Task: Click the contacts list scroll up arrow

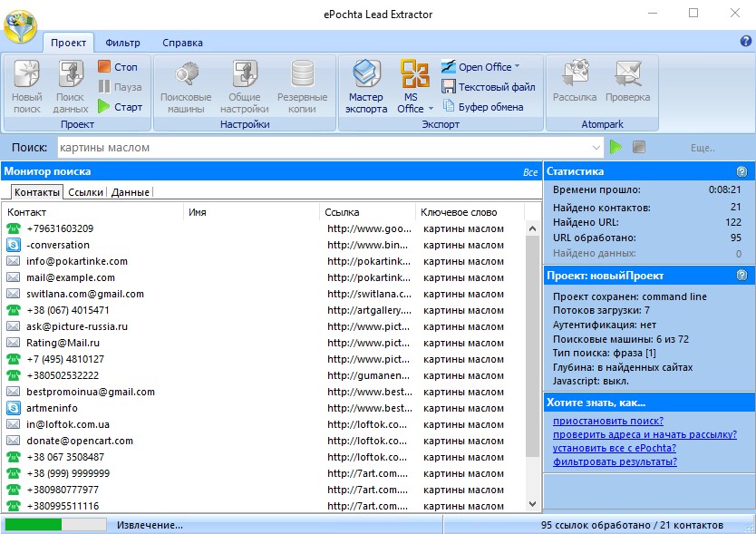Action: coord(532,228)
